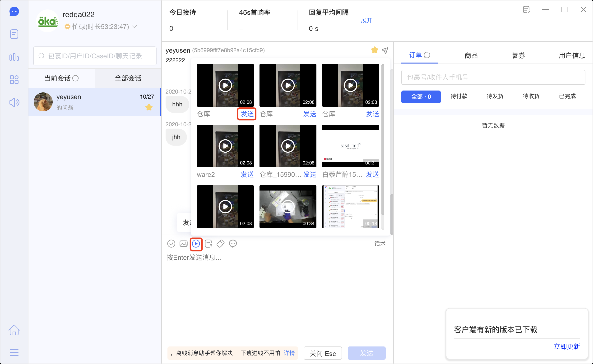The image size is (593, 364).
Task: Open the speaker announcements sidebar icon
Action: coord(14,102)
